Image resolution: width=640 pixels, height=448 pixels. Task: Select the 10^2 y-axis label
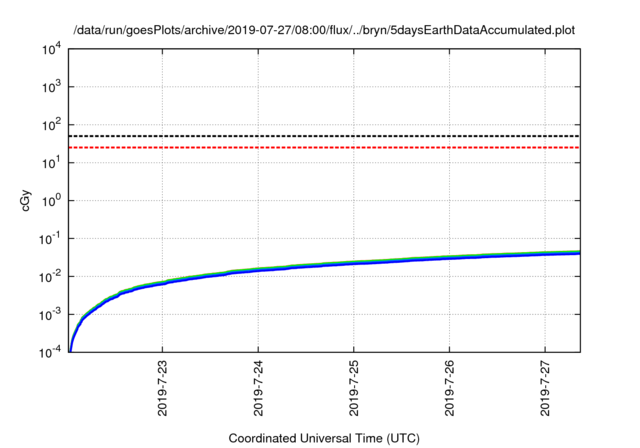pos(51,125)
